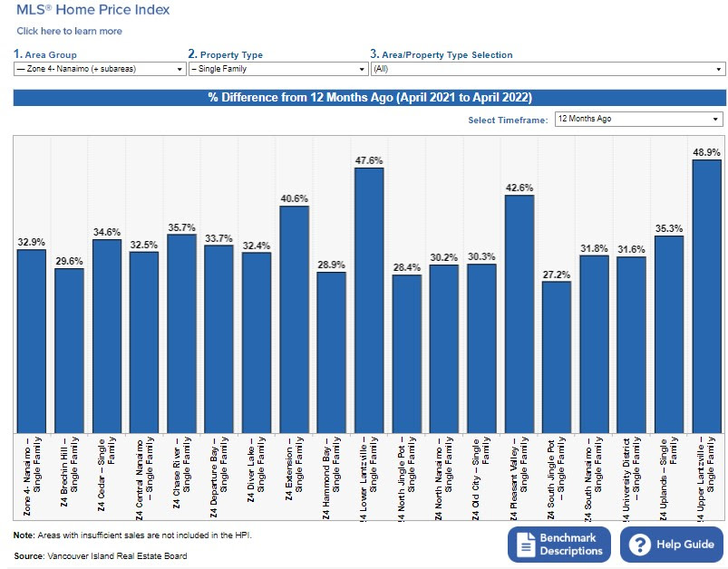Click the question mark Help Guide icon
The image size is (728, 569).
(640, 545)
